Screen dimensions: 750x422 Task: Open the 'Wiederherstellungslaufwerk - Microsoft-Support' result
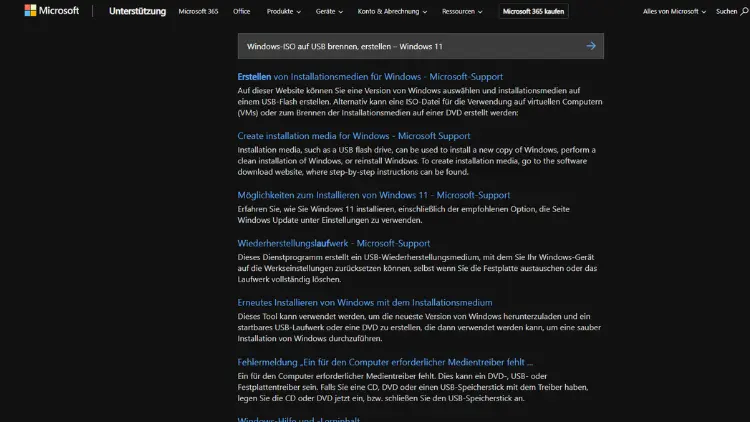(x=334, y=243)
